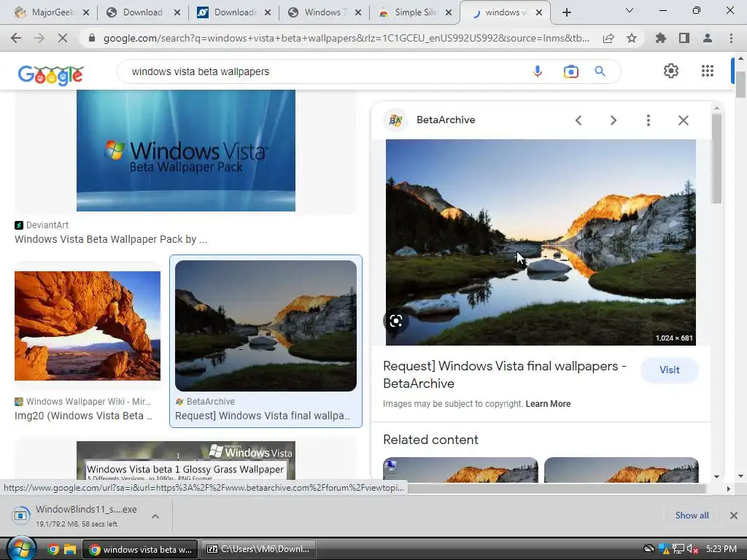Open first related content thumbnail
This screenshot has height=560, width=747.
460,470
